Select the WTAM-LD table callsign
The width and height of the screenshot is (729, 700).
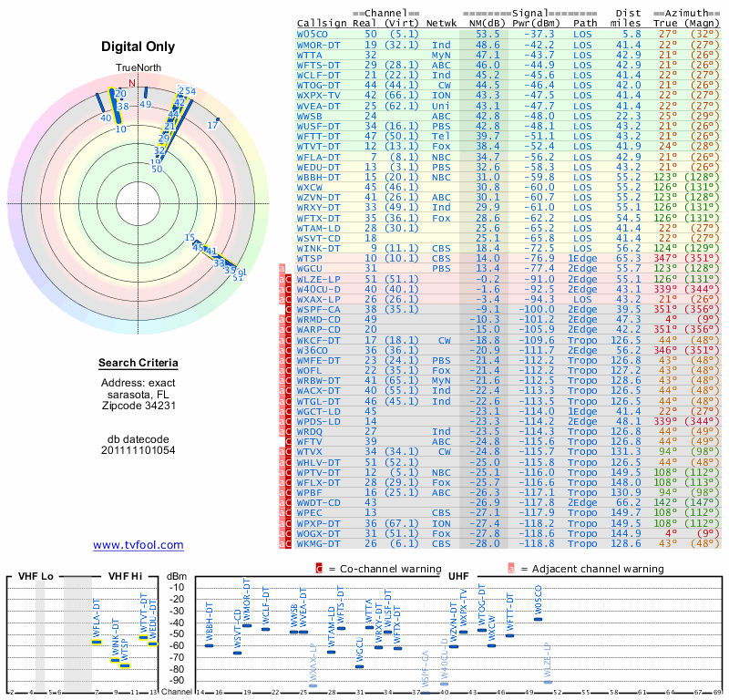[318, 228]
